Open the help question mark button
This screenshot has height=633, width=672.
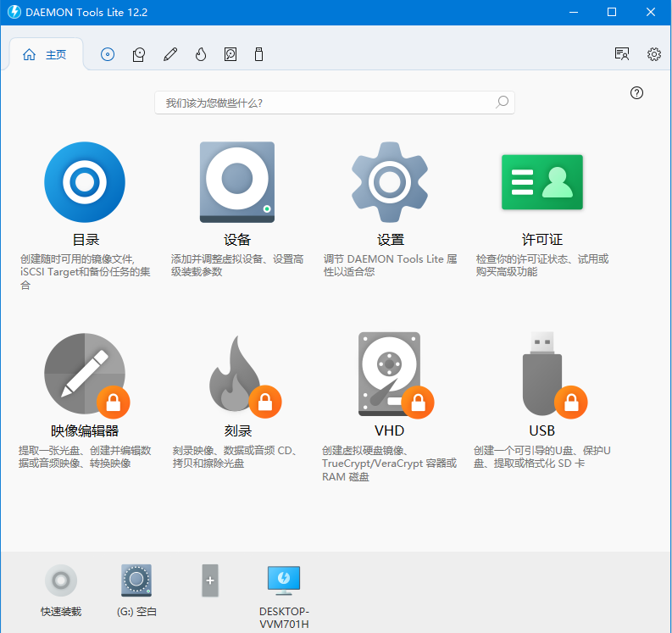(x=637, y=93)
